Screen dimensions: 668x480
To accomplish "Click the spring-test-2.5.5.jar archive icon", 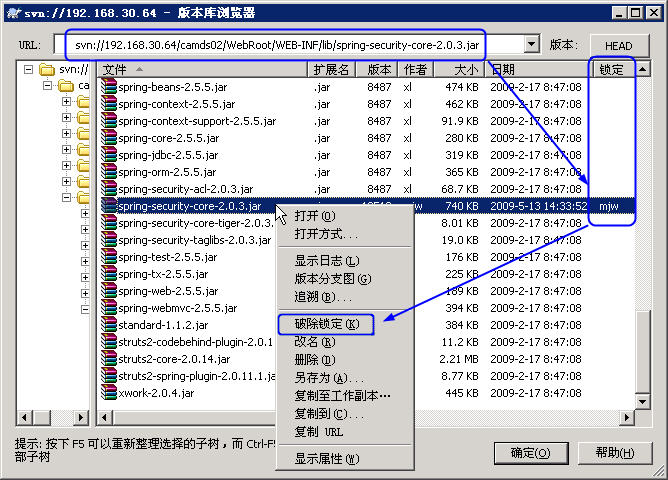I will pyautogui.click(x=109, y=257).
